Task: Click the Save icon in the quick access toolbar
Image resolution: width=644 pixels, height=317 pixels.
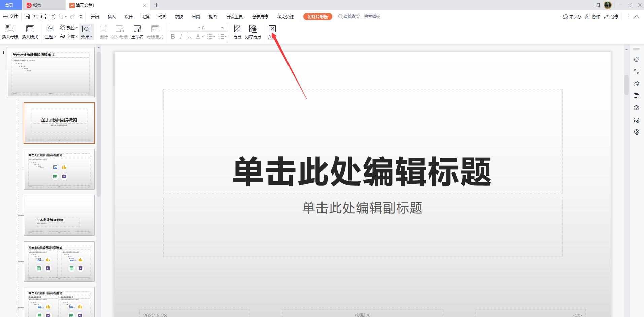Action: coord(27,17)
